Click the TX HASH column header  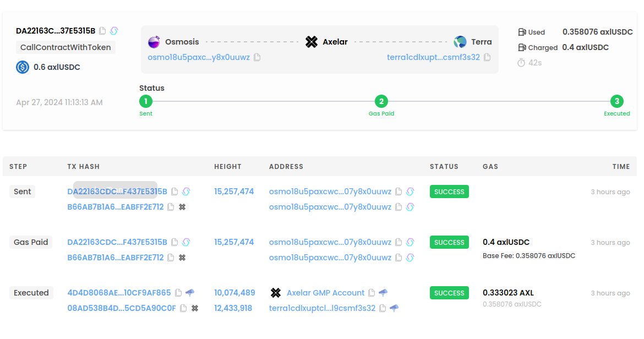(83, 167)
